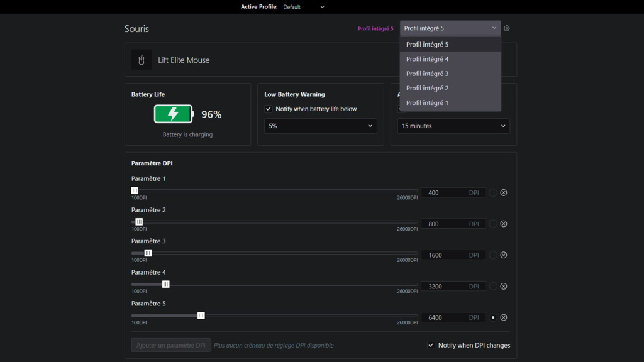Remove Paramètre 3 using its X icon

pos(504,255)
